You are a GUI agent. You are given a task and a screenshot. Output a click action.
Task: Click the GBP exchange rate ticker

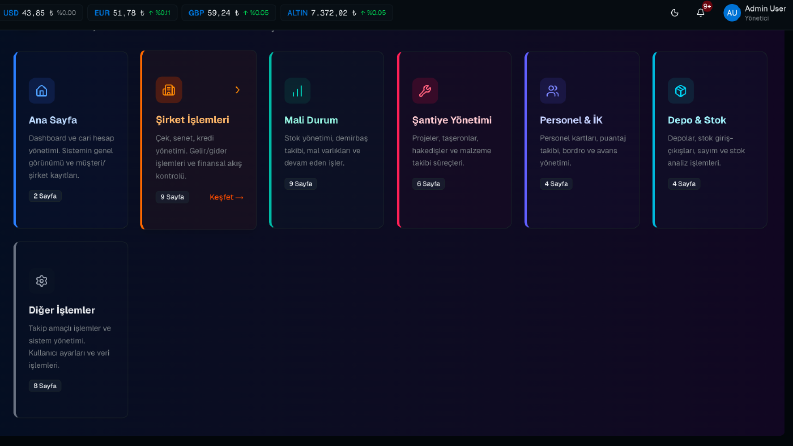[x=228, y=13]
